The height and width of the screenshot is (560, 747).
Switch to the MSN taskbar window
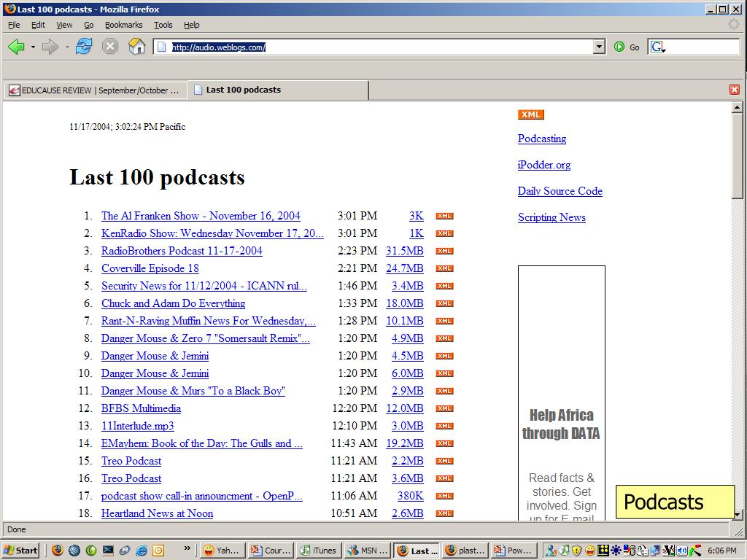tap(368, 551)
